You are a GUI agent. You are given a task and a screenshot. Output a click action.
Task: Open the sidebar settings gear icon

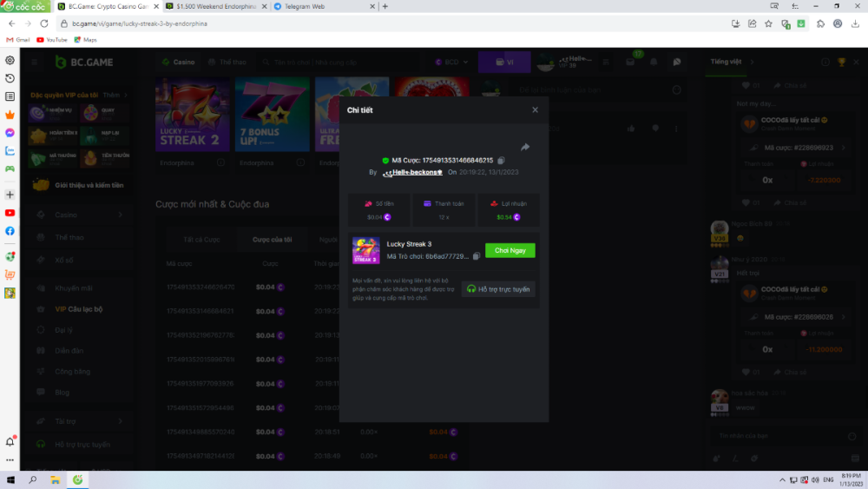tap(10, 60)
